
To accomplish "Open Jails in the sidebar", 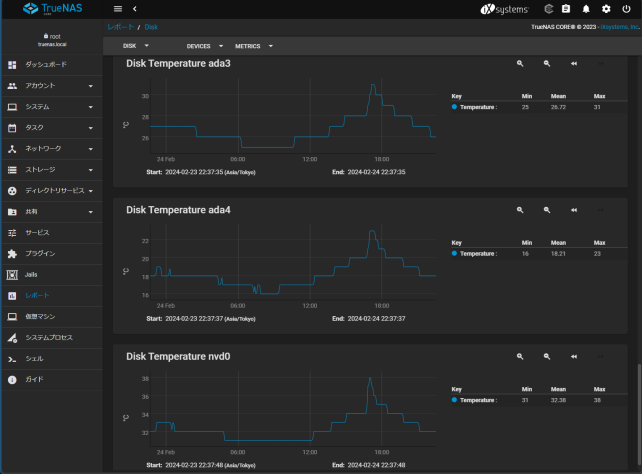I will [52, 275].
